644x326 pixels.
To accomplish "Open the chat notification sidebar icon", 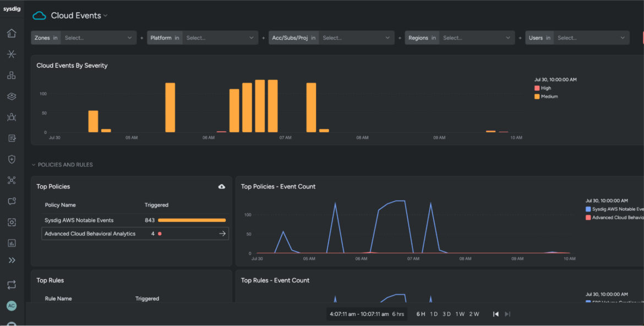I will point(12,201).
